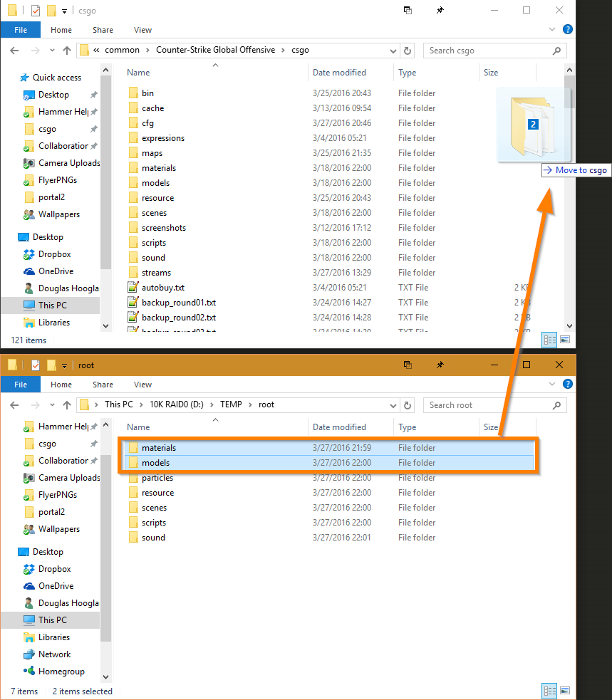Click csgo file list scrollbar down arrow
Image resolution: width=612 pixels, height=700 pixels.
(569, 326)
